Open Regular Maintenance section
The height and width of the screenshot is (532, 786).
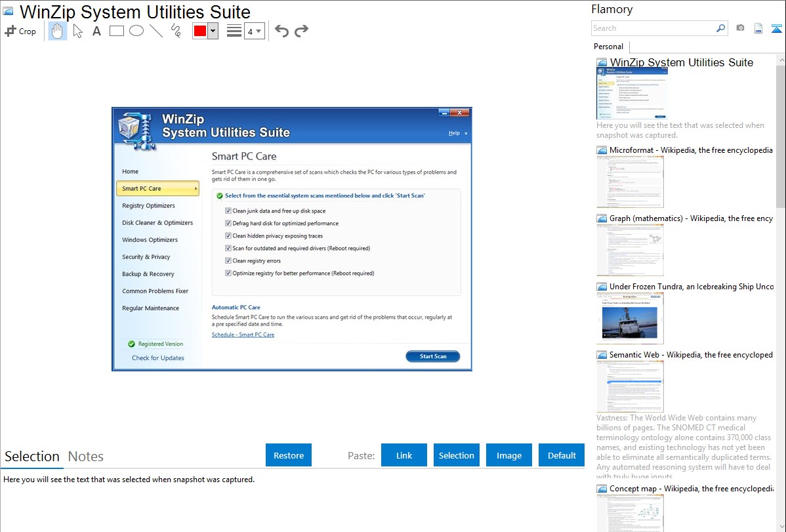coord(150,308)
